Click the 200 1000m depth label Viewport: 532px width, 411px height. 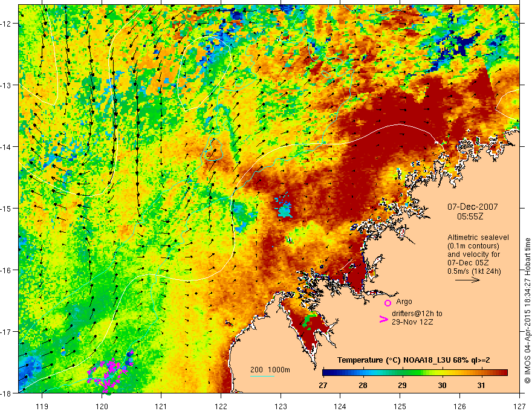pyautogui.click(x=270, y=370)
